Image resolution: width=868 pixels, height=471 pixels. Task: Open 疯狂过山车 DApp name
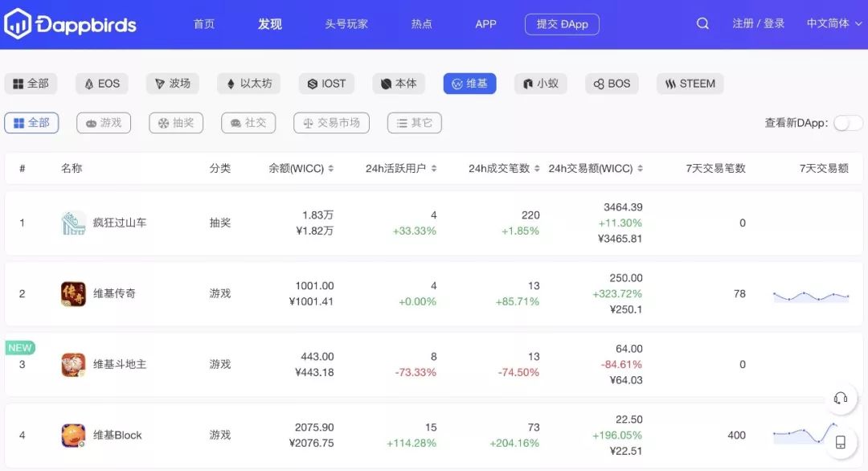tap(120, 223)
